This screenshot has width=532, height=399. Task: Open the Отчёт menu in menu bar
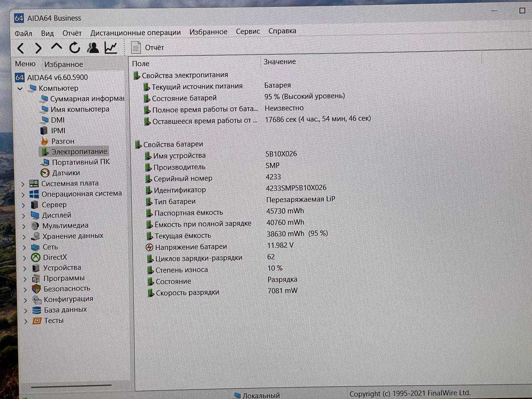pyautogui.click(x=72, y=33)
